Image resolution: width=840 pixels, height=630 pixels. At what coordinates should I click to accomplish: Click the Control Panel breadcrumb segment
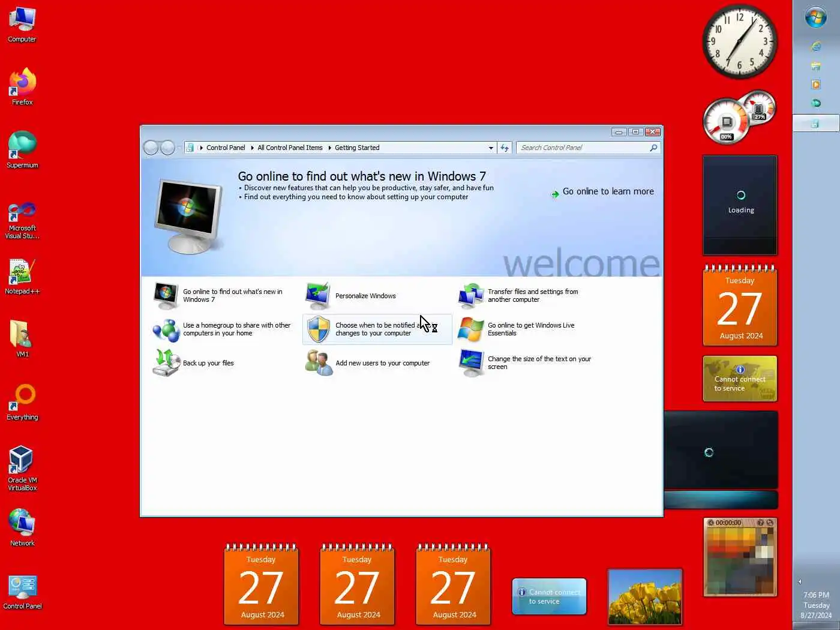click(226, 148)
